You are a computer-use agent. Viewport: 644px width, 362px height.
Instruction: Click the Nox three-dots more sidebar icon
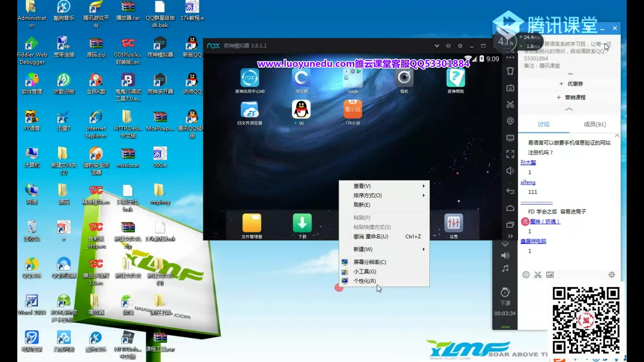coord(510,58)
